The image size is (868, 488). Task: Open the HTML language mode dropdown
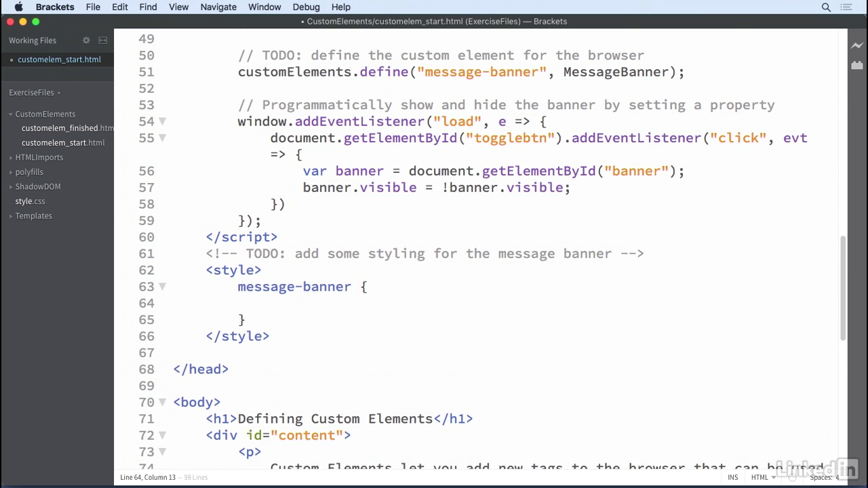coord(763,477)
